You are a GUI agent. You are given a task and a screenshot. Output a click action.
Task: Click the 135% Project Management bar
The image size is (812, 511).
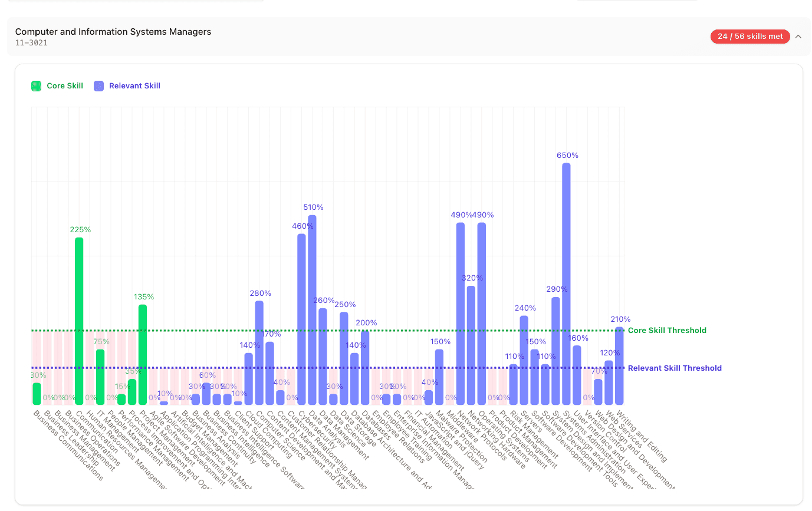(143, 354)
